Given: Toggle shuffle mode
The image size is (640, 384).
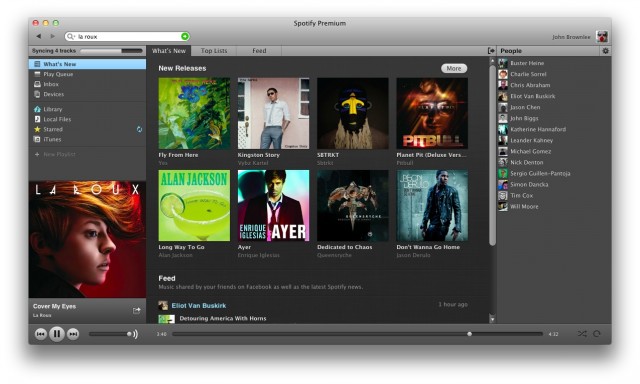Looking at the screenshot, I should pyautogui.click(x=582, y=334).
